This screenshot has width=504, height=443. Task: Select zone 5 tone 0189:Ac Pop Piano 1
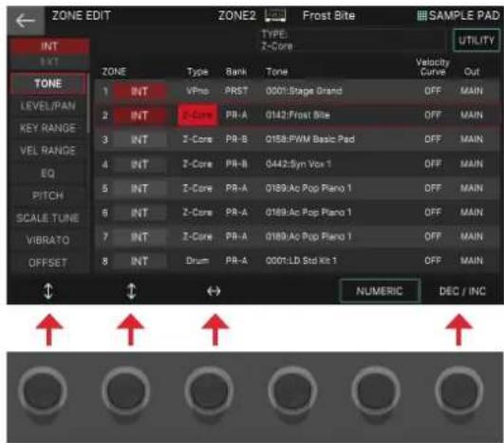click(308, 188)
